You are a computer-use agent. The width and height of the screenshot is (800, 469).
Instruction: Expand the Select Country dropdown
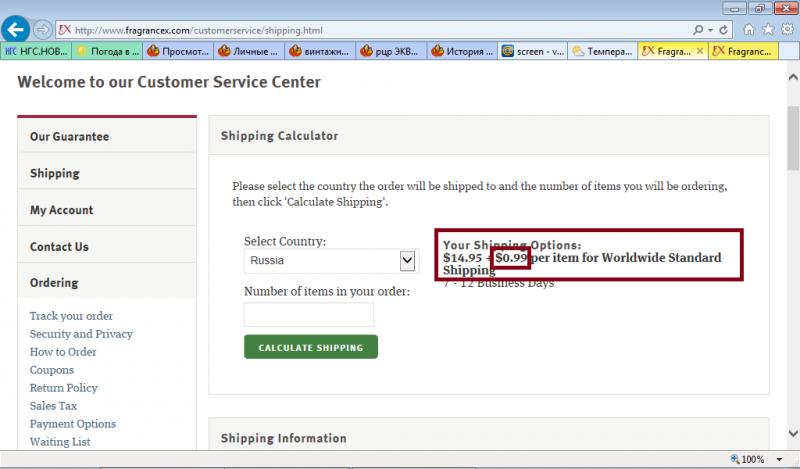[x=407, y=261]
